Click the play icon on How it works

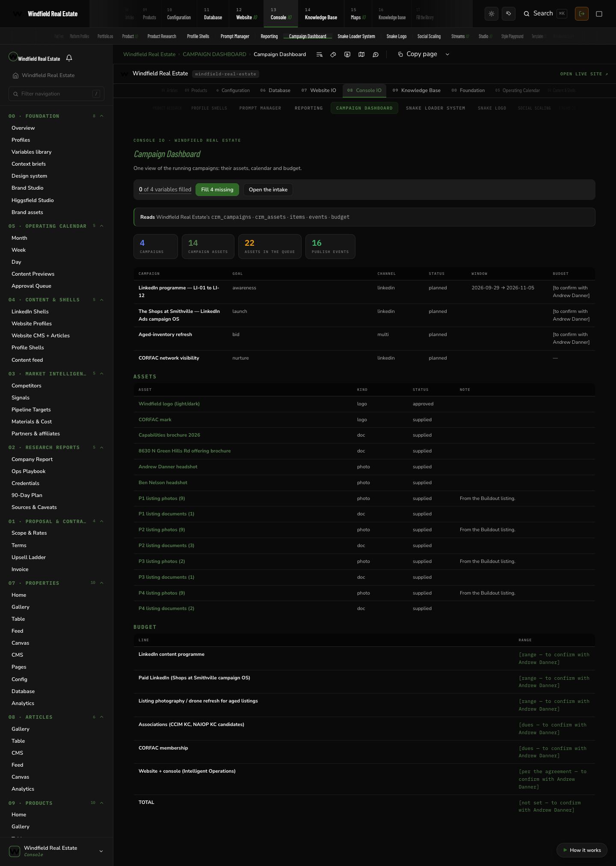coord(565,850)
